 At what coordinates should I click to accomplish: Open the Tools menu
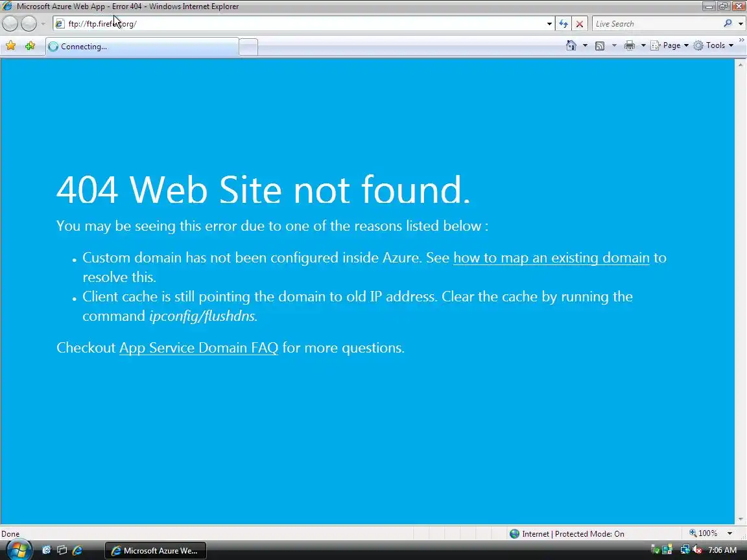(x=713, y=45)
